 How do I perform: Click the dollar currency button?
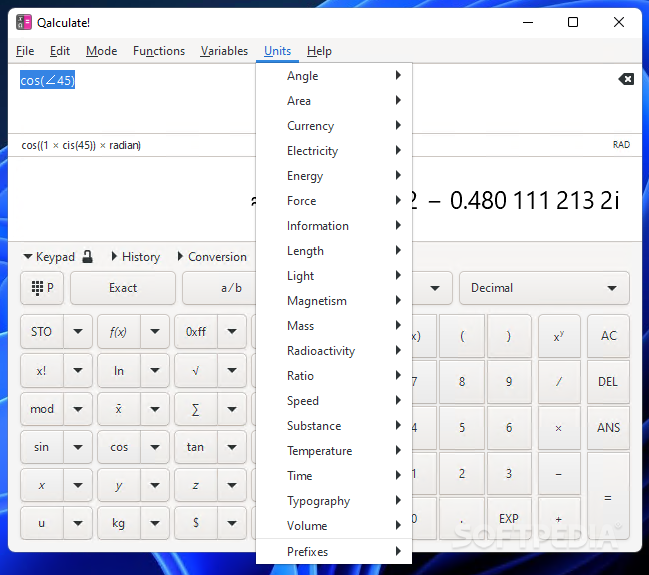[196, 523]
